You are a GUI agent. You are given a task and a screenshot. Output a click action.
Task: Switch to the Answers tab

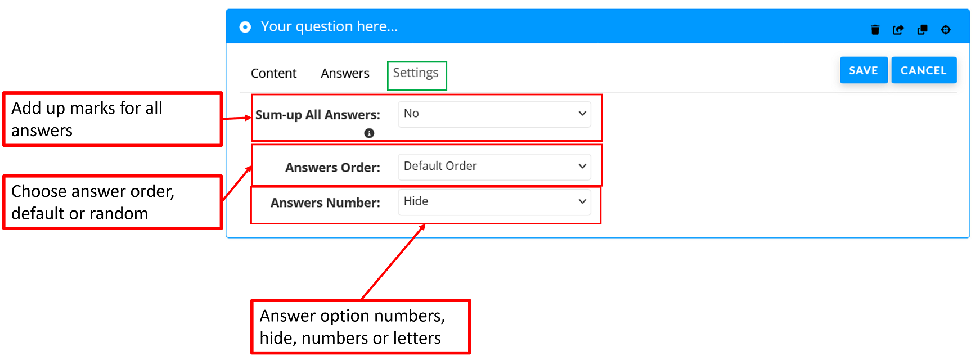345,73
